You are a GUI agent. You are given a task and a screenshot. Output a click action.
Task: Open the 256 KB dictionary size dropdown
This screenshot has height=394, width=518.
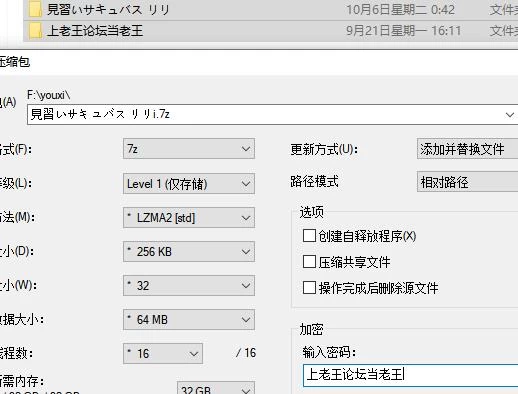189,251
